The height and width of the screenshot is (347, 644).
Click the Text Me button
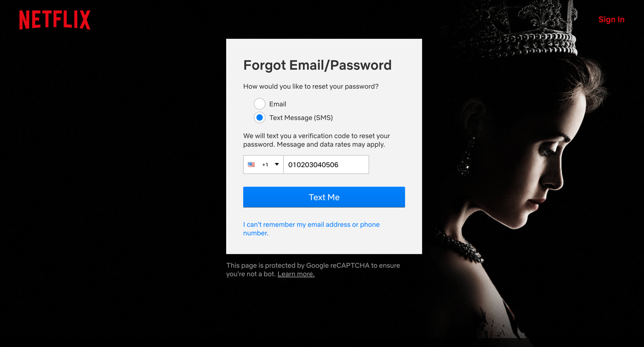324,197
